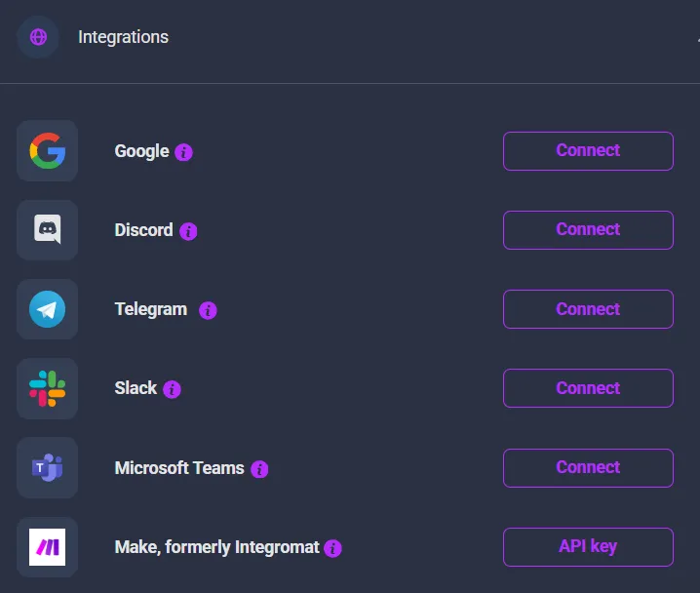The image size is (700, 593).
Task: Click the Microsoft Teams logo icon
Action: [x=47, y=468]
